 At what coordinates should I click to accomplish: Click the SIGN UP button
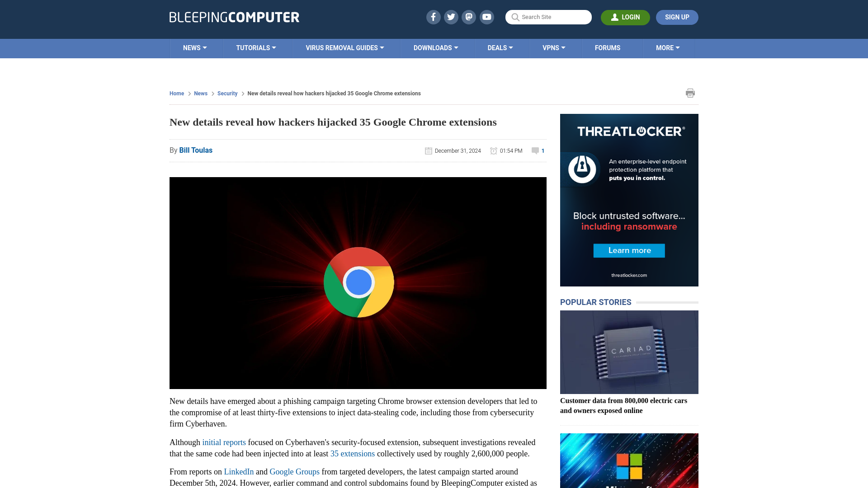pos(677,17)
